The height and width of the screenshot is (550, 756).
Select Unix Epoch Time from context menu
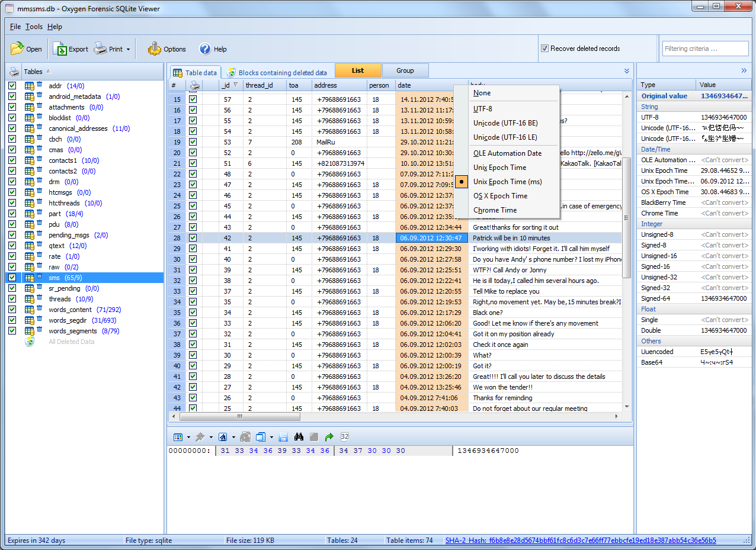coord(499,168)
